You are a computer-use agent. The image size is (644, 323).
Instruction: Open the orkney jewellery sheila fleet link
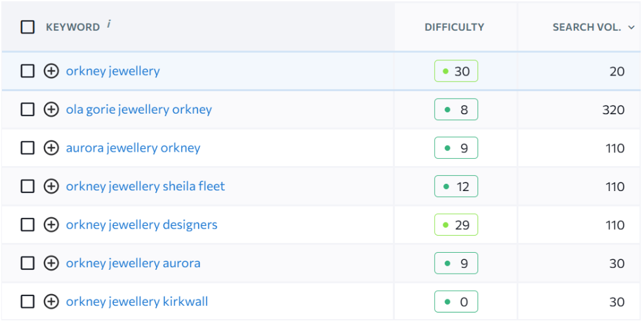coord(146,186)
